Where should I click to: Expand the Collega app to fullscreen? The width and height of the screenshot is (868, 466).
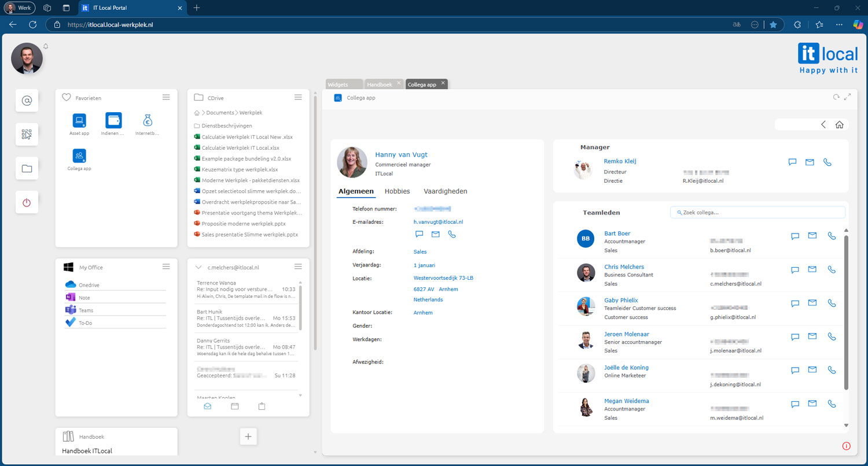[x=847, y=97]
